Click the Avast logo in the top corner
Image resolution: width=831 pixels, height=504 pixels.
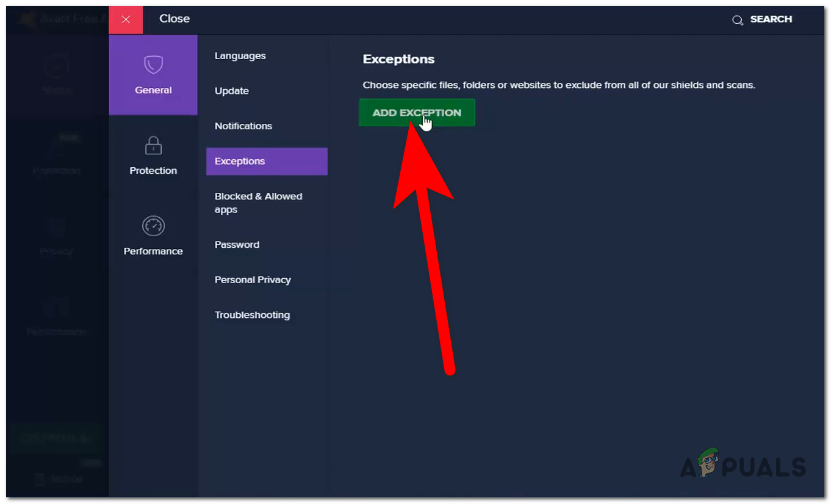point(26,19)
